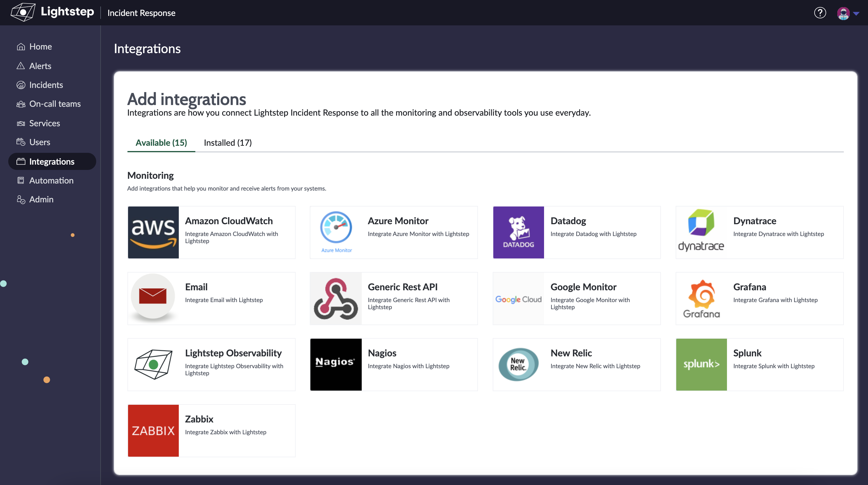
Task: Select Integrations in sidebar
Action: pos(52,161)
